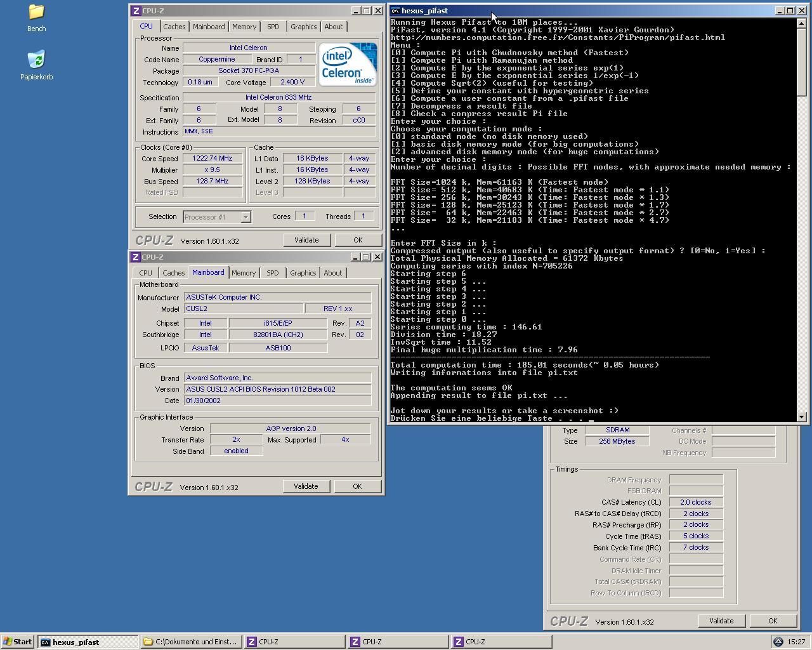
Task: Open the hexus_pifast console system menu icon
Action: coord(395,11)
